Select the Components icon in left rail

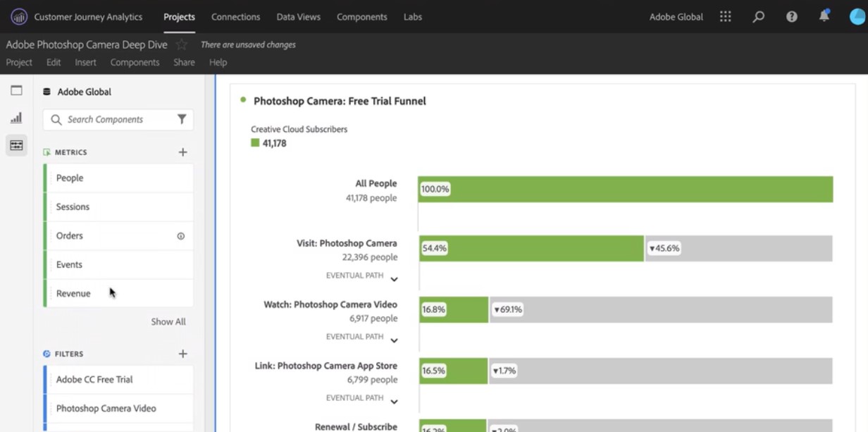16,145
